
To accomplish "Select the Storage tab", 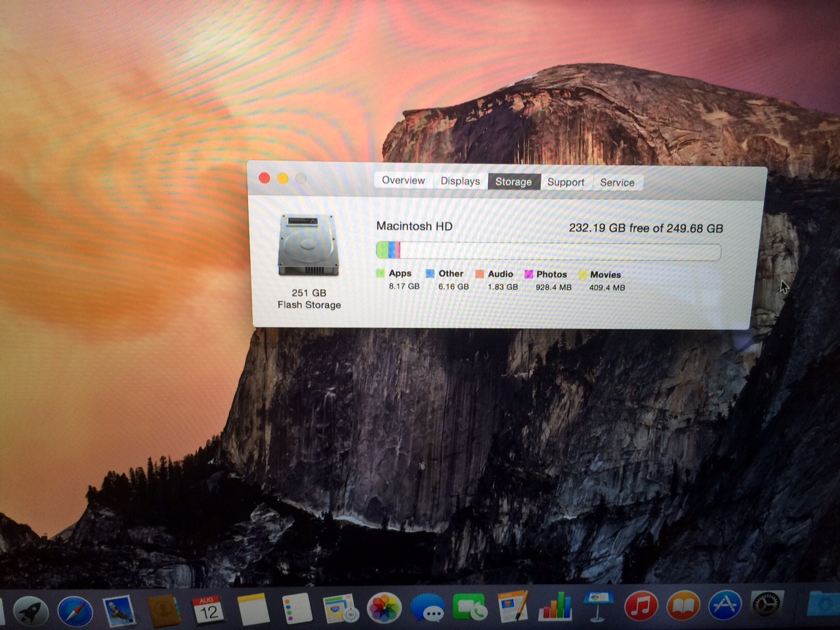I will click(513, 182).
